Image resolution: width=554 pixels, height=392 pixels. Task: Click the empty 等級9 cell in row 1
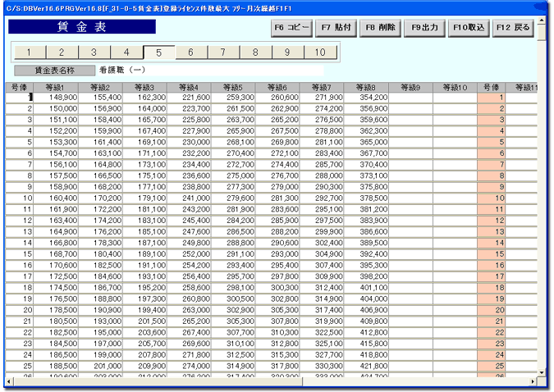point(410,98)
